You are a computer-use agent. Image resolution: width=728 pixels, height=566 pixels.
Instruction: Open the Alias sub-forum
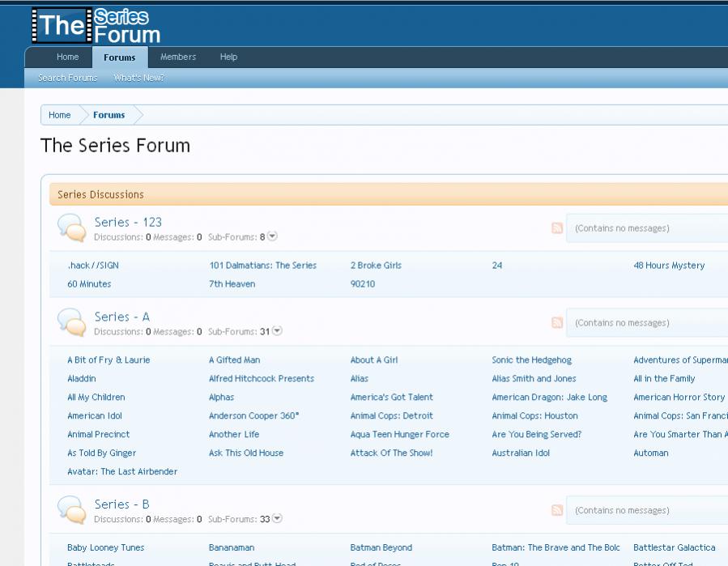(x=360, y=378)
